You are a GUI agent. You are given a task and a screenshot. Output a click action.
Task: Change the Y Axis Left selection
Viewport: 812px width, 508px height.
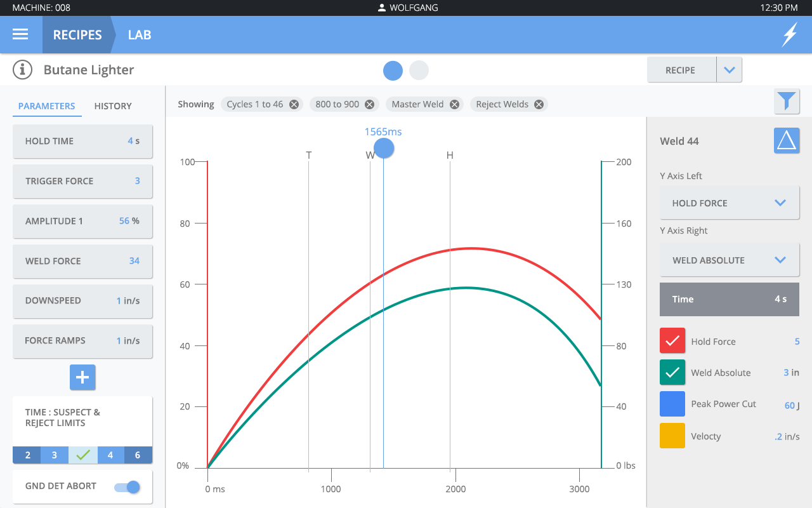[x=729, y=203]
